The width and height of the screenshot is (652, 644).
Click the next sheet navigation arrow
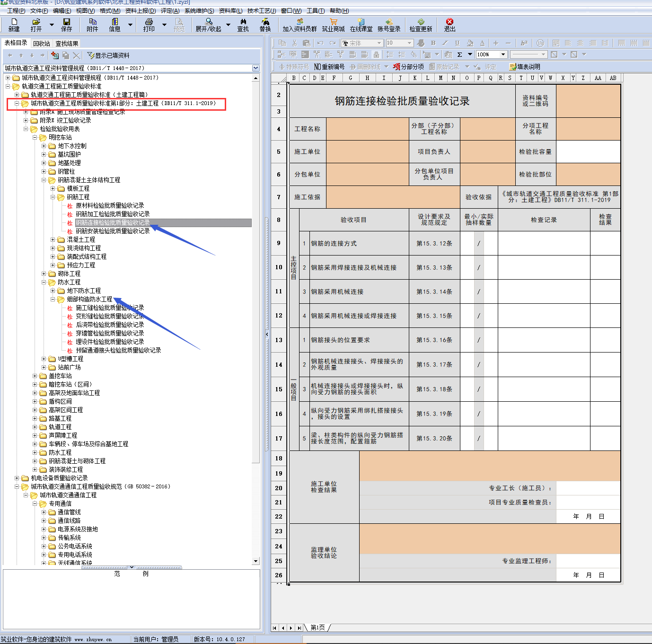click(x=291, y=628)
